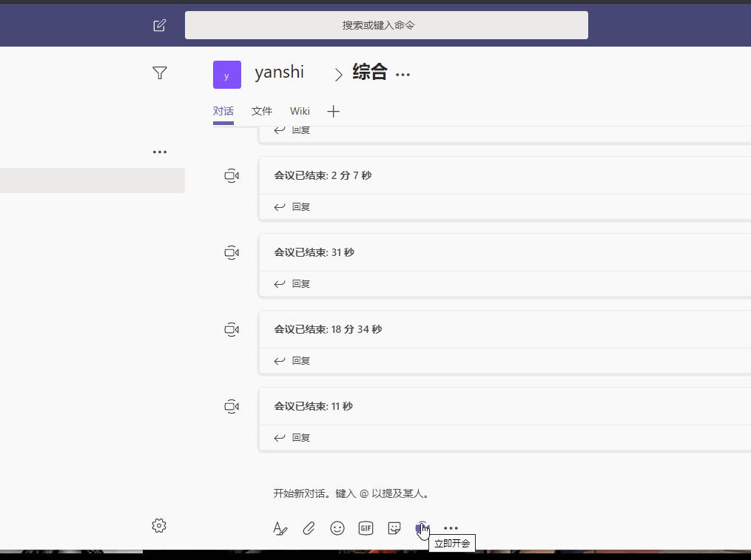This screenshot has height=560, width=751.
Task: Click the Format text pen icon
Action: click(280, 528)
